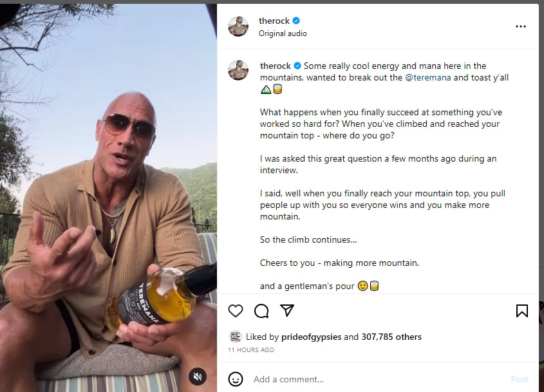Click the profile picture beside the caption
This screenshot has width=544, height=392.
(x=238, y=70)
